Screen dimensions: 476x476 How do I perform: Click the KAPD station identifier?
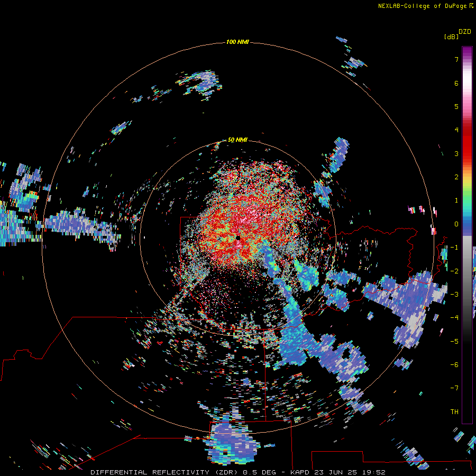[300, 472]
